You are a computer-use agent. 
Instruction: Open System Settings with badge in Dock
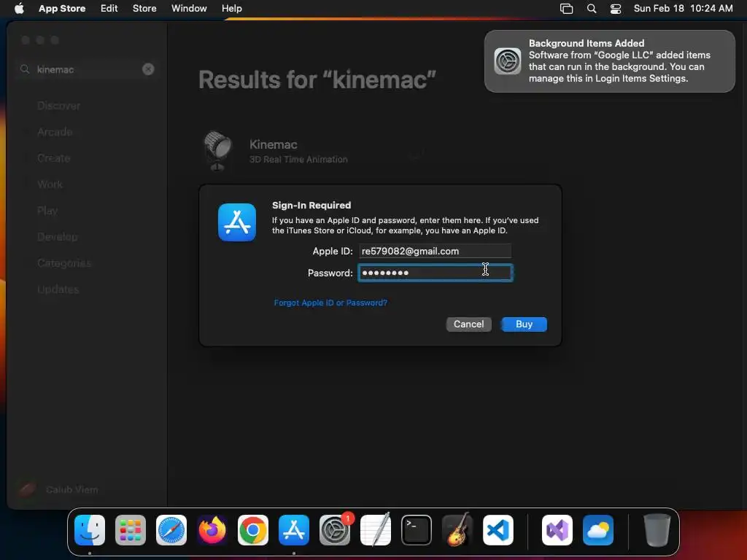(335, 530)
